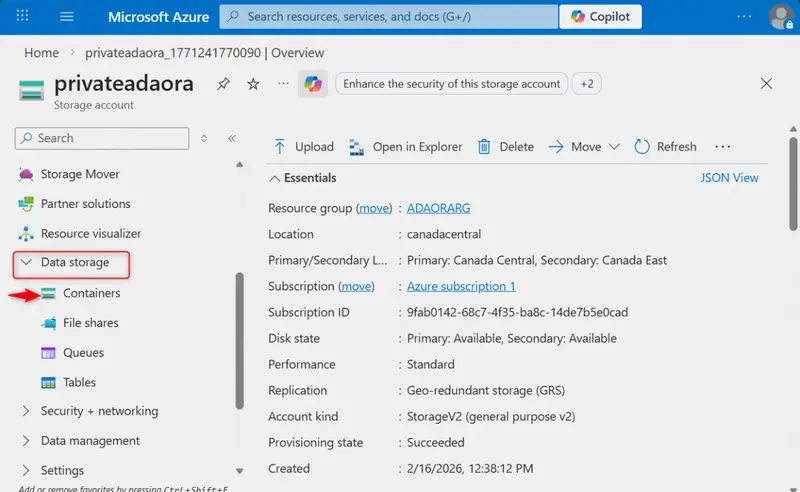This screenshot has width=800, height=492.
Task: Click the Delete toolbar button
Action: 506,146
